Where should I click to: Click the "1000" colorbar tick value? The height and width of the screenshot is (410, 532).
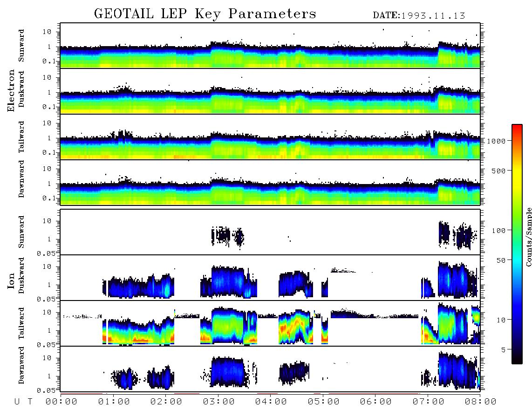coord(496,141)
